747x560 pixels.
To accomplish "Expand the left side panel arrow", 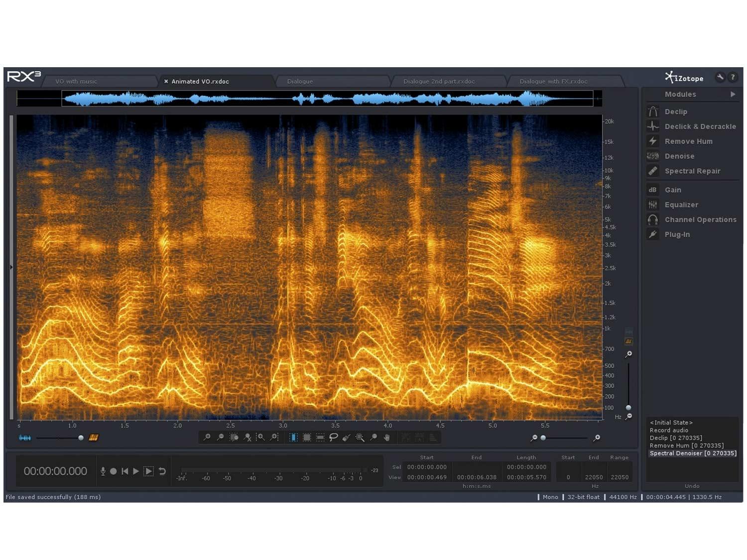I will click(x=11, y=267).
